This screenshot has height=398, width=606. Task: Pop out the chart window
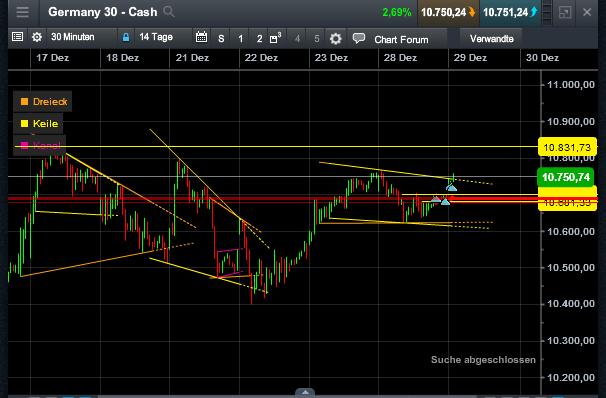pos(565,12)
